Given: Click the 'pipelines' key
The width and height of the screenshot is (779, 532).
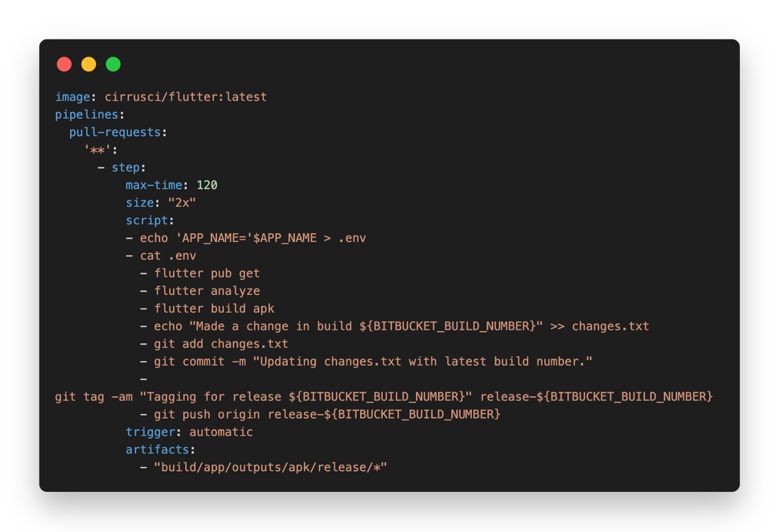Looking at the screenshot, I should coord(86,115).
